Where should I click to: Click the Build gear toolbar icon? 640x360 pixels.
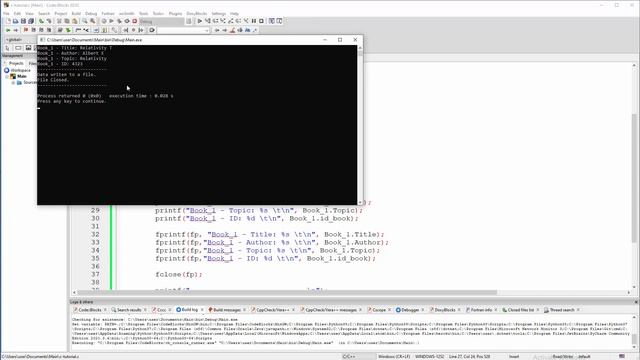[104, 21]
